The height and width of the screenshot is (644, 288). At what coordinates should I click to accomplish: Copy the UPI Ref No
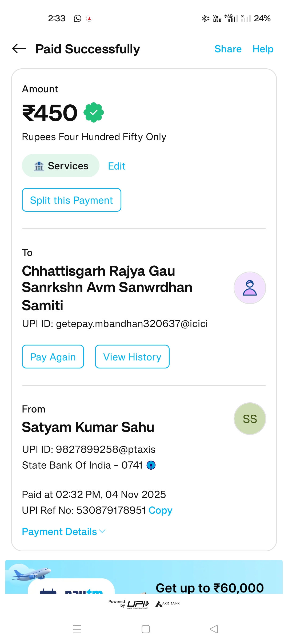[x=160, y=510]
